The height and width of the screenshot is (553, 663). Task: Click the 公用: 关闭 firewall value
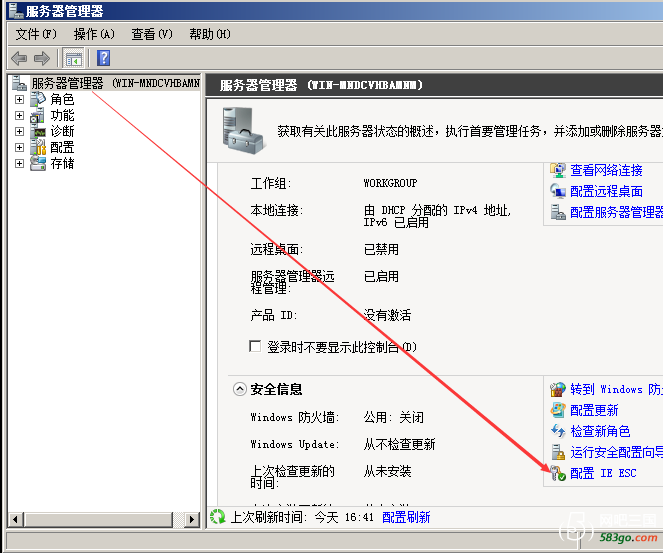tap(393, 417)
